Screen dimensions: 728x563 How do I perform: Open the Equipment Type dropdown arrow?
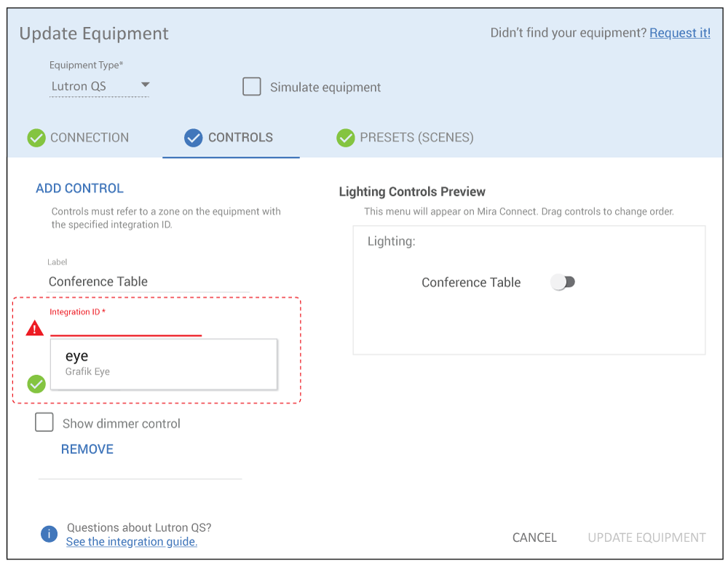tap(145, 85)
